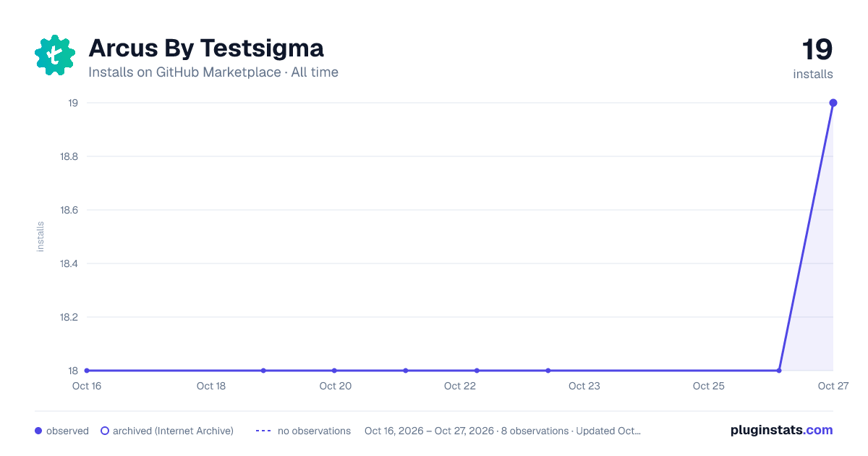868x456 pixels.
Task: Click the 18.4 y-axis label
Action: click(69, 263)
